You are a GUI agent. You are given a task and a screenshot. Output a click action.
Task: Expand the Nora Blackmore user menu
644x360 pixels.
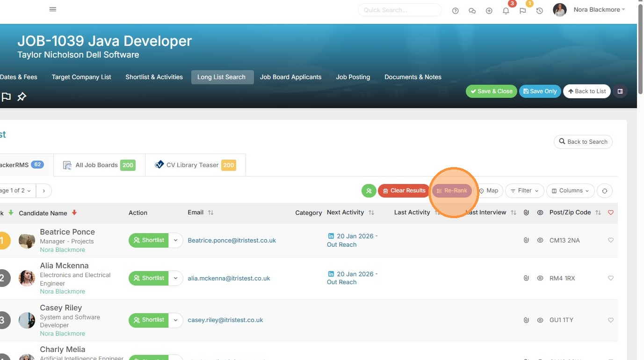pyautogui.click(x=599, y=10)
